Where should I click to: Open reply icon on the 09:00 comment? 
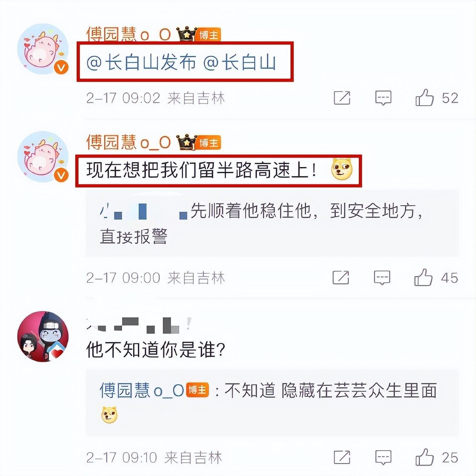pos(382,278)
